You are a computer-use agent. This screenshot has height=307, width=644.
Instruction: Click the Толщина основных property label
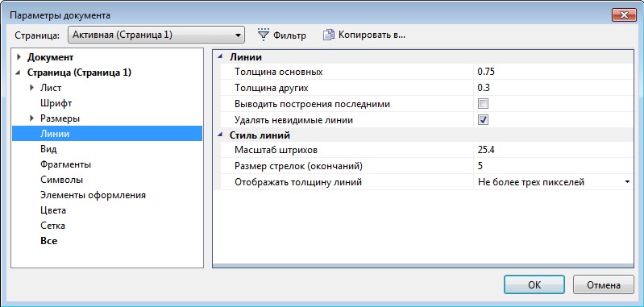(278, 72)
